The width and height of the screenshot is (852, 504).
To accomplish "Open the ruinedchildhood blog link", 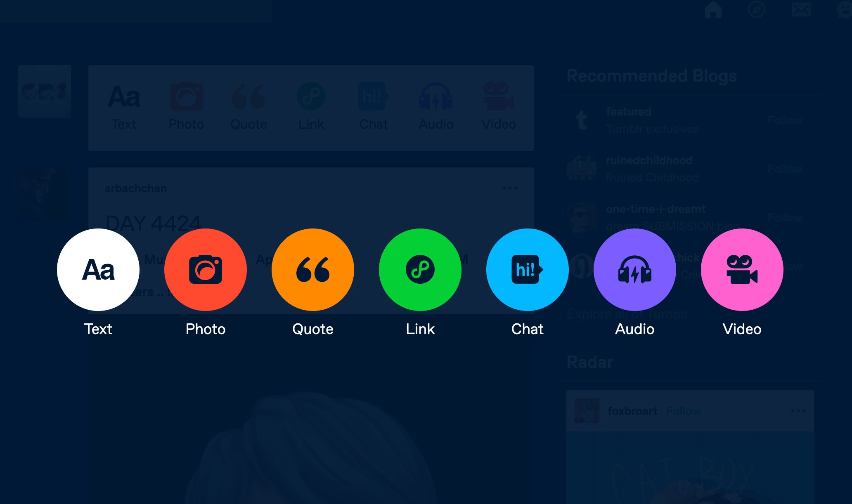I will pyautogui.click(x=649, y=160).
